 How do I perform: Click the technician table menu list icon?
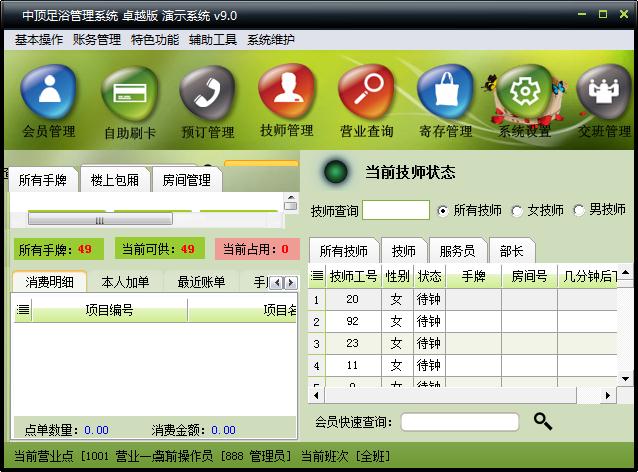click(x=317, y=276)
